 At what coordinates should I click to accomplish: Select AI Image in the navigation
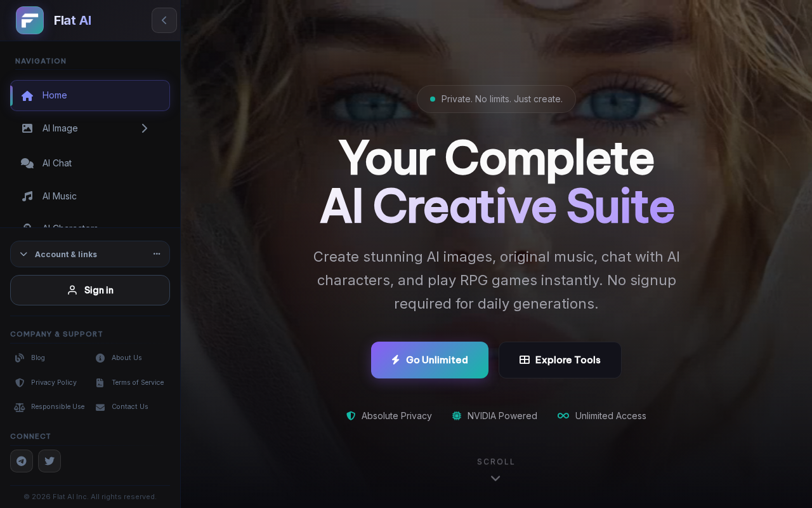[90, 128]
